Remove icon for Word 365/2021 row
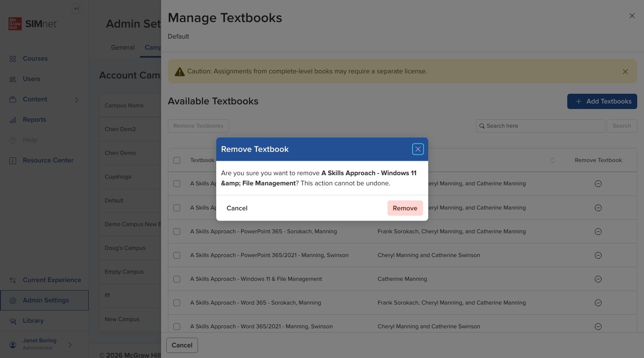Viewport: 644px width, 358px height. (598, 327)
